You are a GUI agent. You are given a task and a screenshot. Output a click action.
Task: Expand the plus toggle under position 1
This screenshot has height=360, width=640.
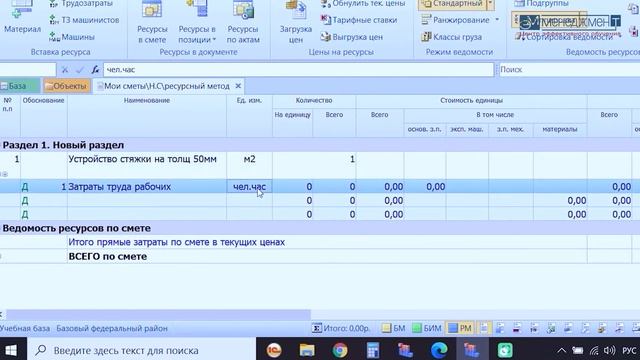click(4, 174)
